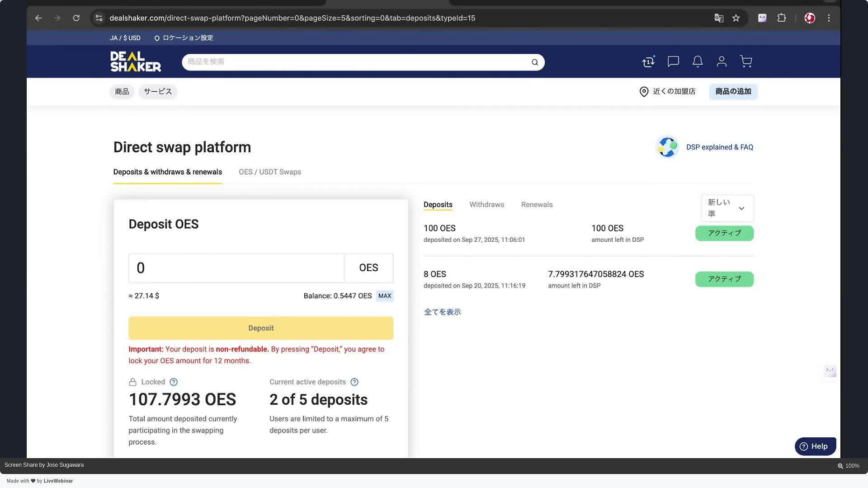The image size is (868, 488).
Task: Select the Renewals tab
Action: click(x=537, y=205)
